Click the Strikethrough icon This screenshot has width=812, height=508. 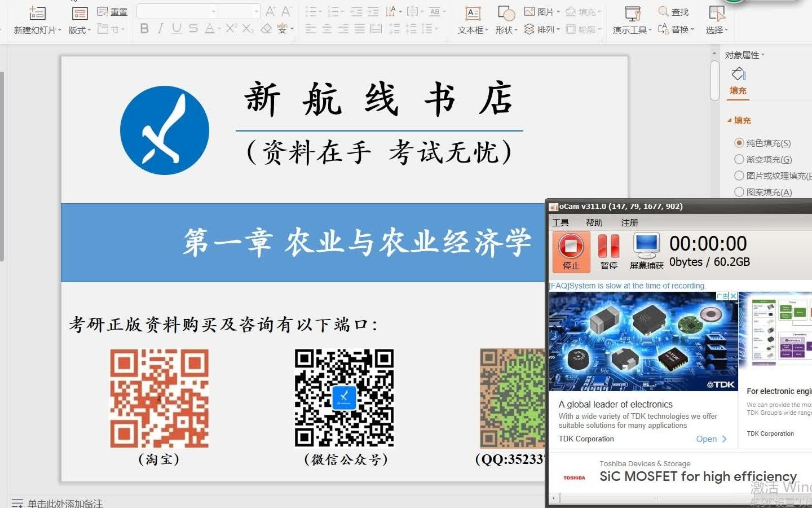point(193,28)
